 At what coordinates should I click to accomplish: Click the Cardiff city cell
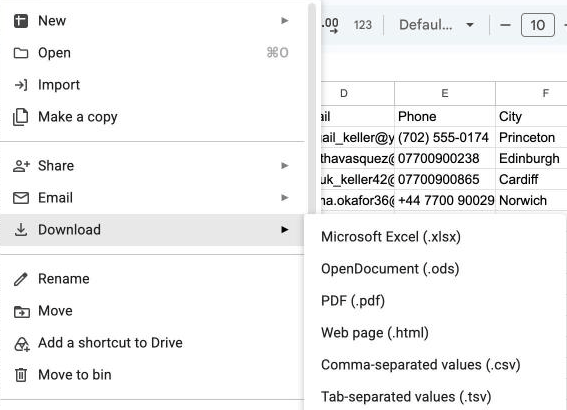tap(531, 179)
